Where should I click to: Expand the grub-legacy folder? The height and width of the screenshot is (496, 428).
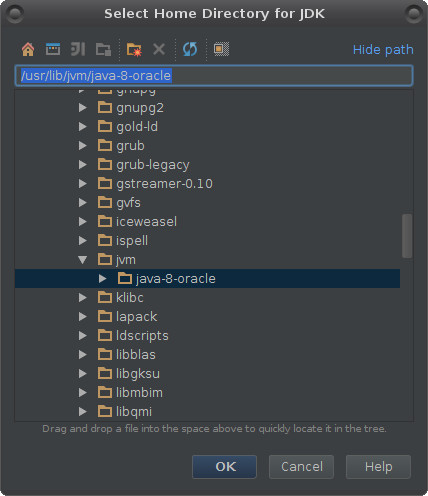pyautogui.click(x=83, y=165)
